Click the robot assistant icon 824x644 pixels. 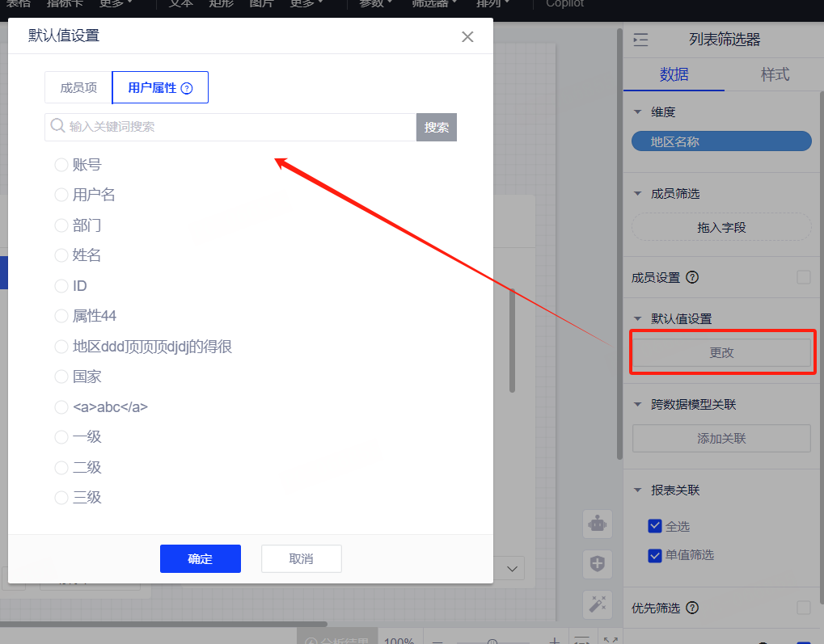[598, 524]
